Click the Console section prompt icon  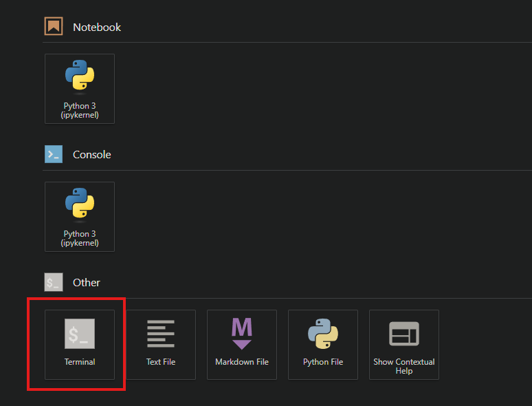54,154
